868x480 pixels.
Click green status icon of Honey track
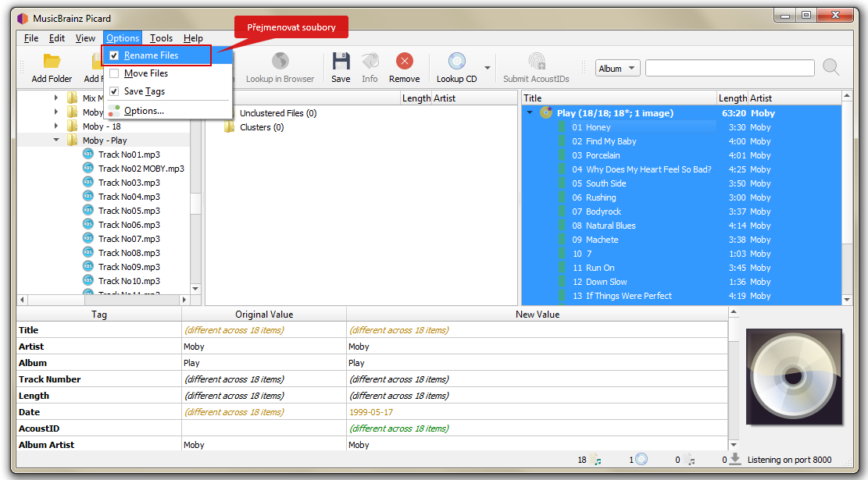(563, 127)
